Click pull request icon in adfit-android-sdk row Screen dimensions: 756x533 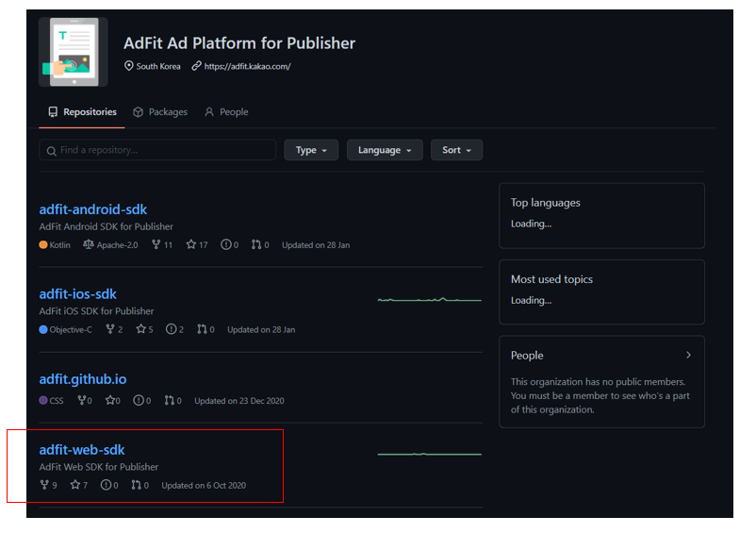[x=256, y=244]
